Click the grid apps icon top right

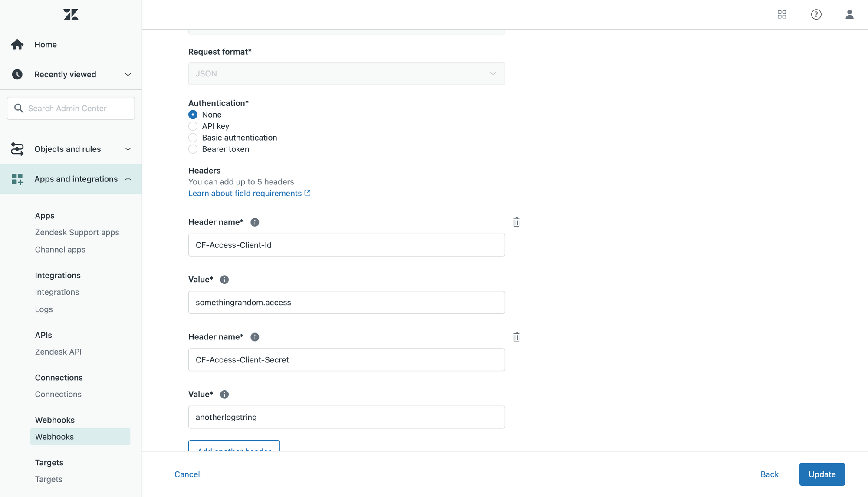tap(782, 14)
